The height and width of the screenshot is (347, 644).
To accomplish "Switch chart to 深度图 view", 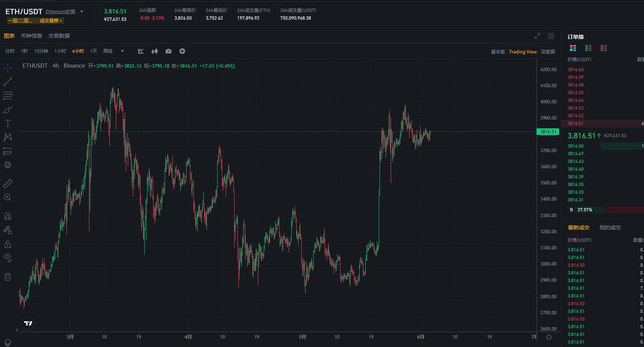I will pos(547,52).
